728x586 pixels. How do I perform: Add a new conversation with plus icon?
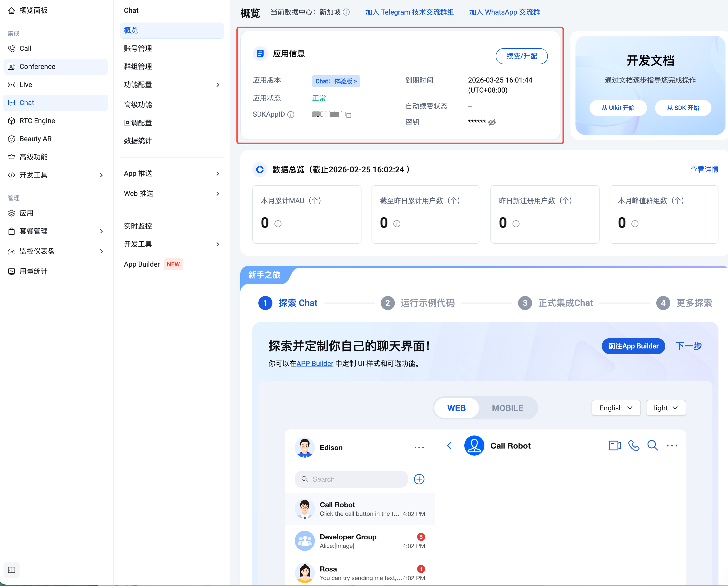click(x=419, y=479)
